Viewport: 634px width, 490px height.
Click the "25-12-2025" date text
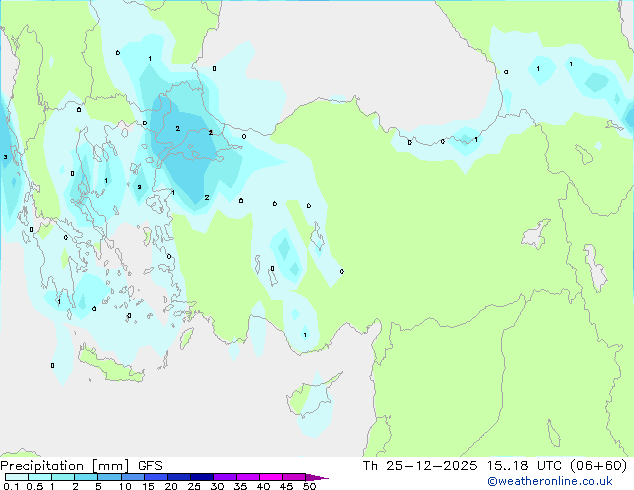(x=431, y=466)
